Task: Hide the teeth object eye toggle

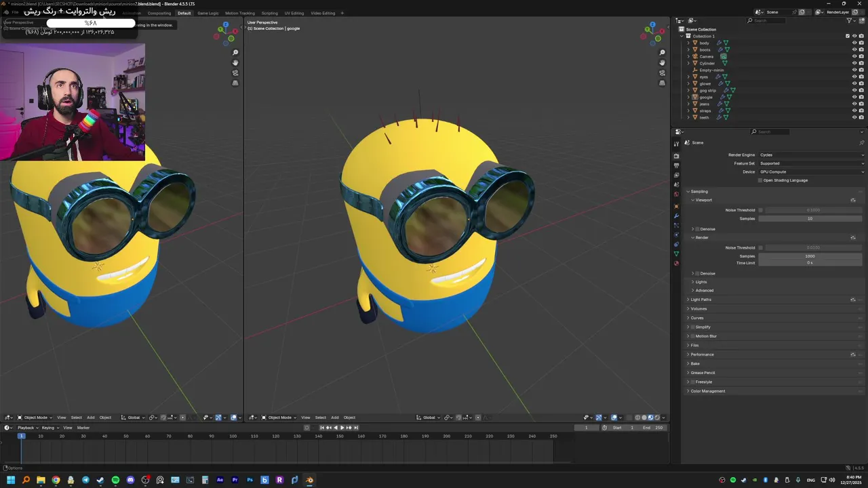Action: coord(854,117)
